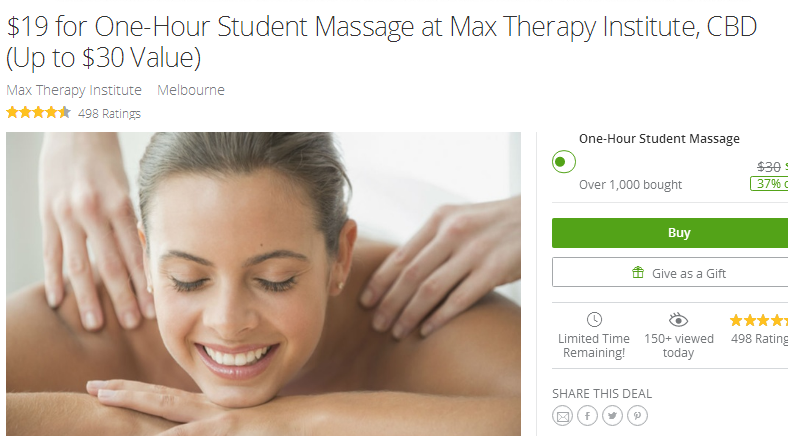Click the stars in the sidebar ratings
The height and width of the screenshot is (436, 788).
(x=759, y=320)
